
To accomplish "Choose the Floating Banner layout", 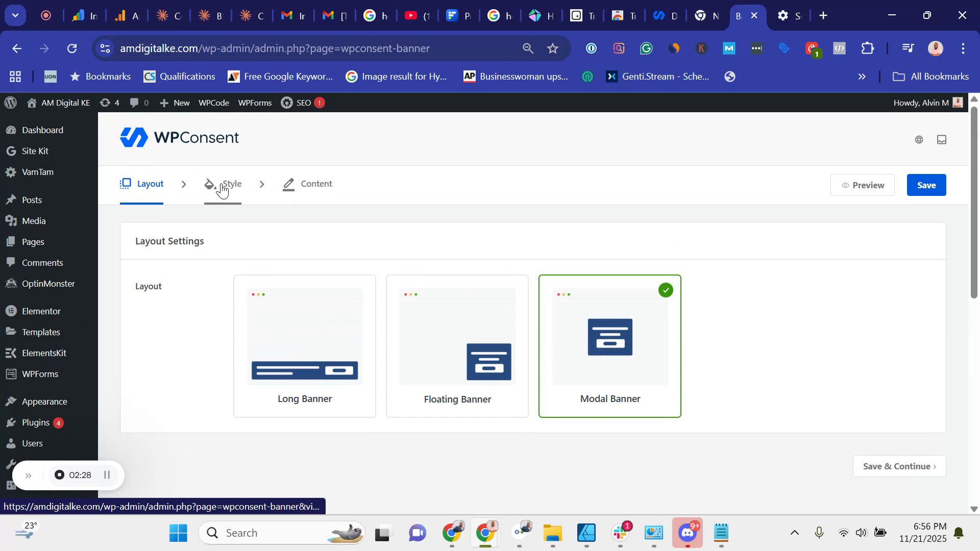I will click(457, 345).
